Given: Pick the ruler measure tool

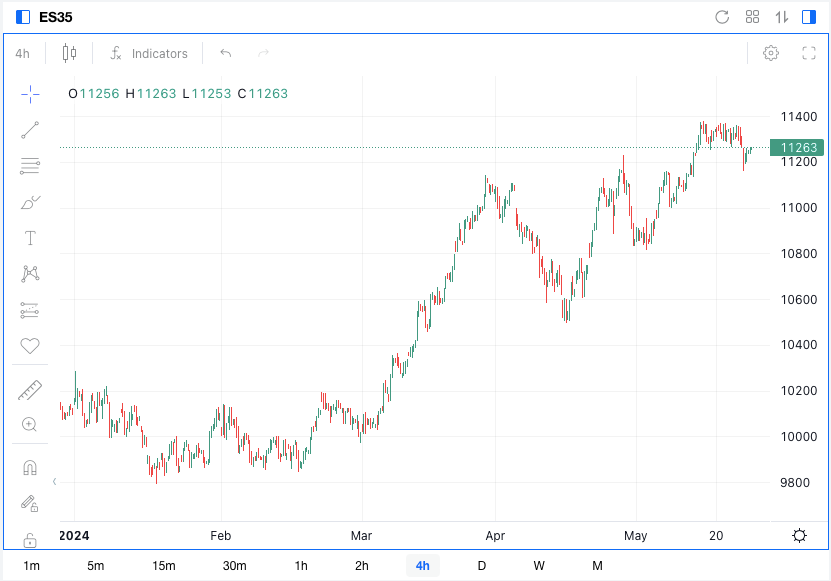Looking at the screenshot, I should (x=30, y=390).
